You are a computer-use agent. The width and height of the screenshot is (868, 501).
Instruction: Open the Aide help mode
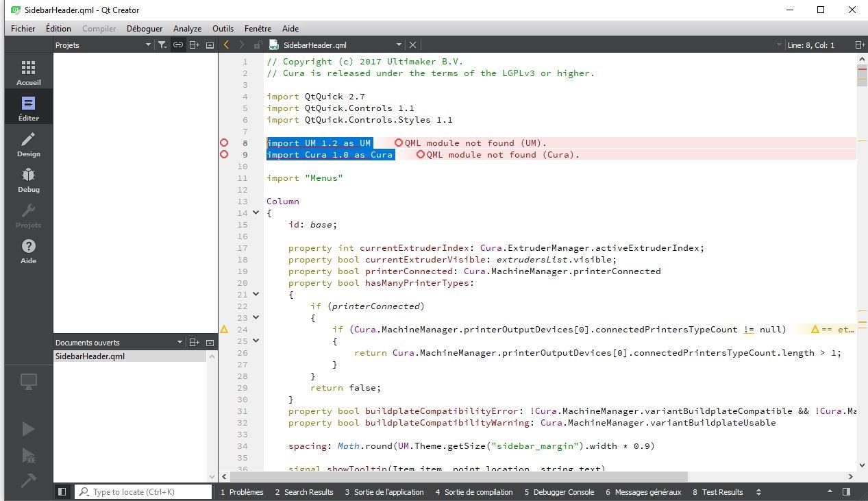pos(28,250)
